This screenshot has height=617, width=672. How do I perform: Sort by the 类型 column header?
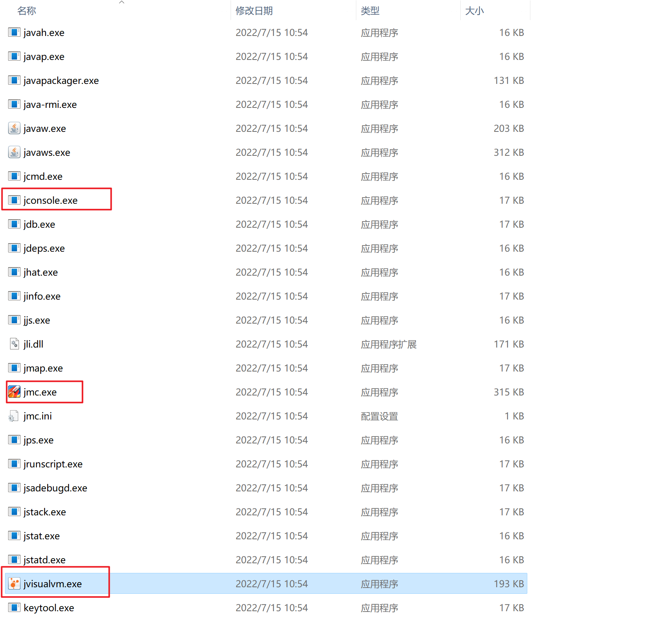pos(370,11)
